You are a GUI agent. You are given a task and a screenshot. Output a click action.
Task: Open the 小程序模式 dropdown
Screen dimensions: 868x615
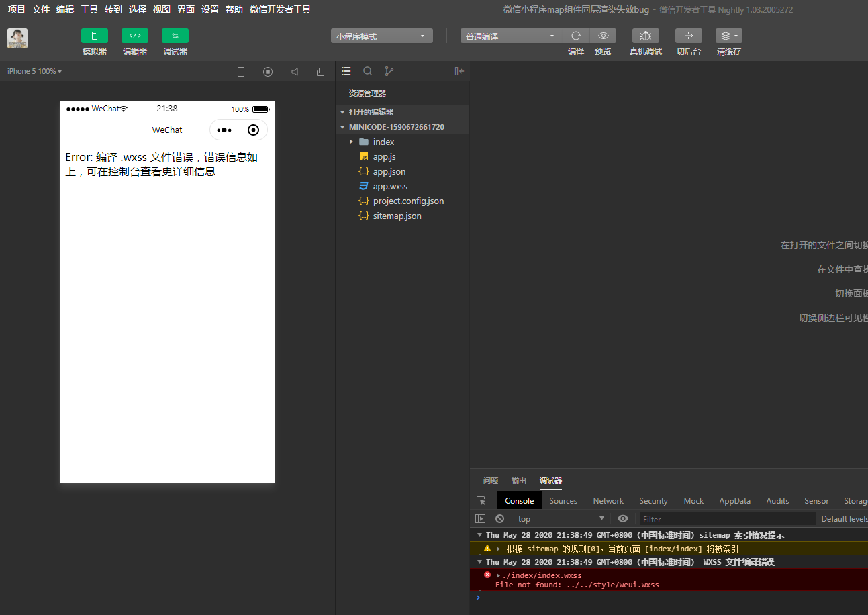(x=382, y=36)
